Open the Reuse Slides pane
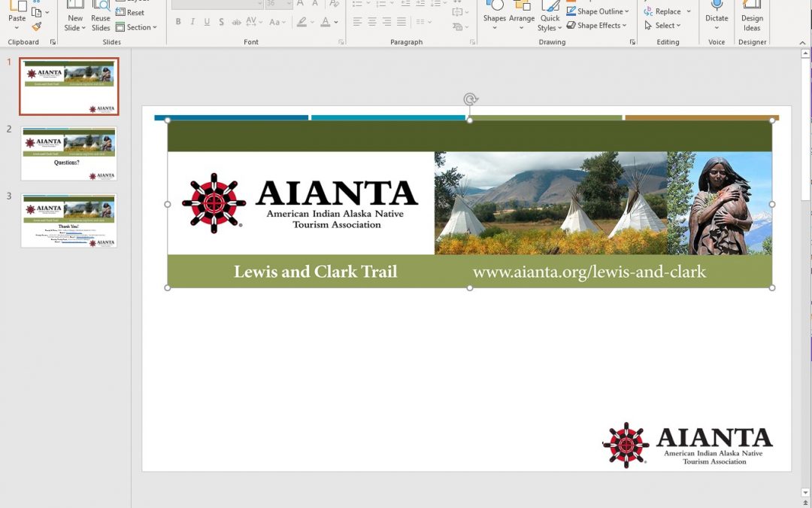The height and width of the screenshot is (508, 812). pos(101,16)
